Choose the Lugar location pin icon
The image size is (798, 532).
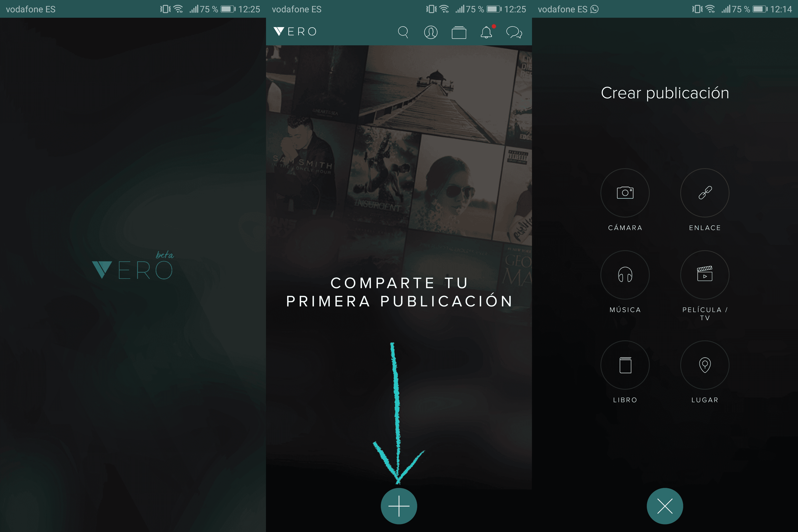[705, 365]
